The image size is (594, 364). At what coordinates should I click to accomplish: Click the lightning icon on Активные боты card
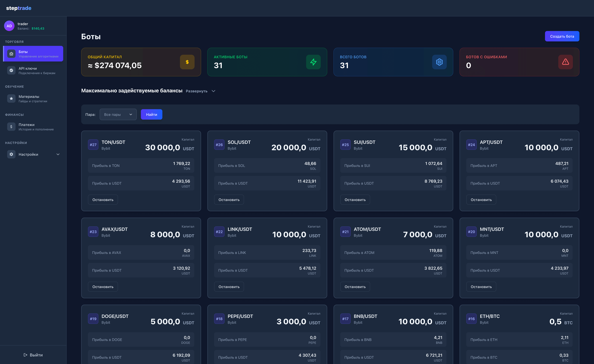(x=313, y=62)
